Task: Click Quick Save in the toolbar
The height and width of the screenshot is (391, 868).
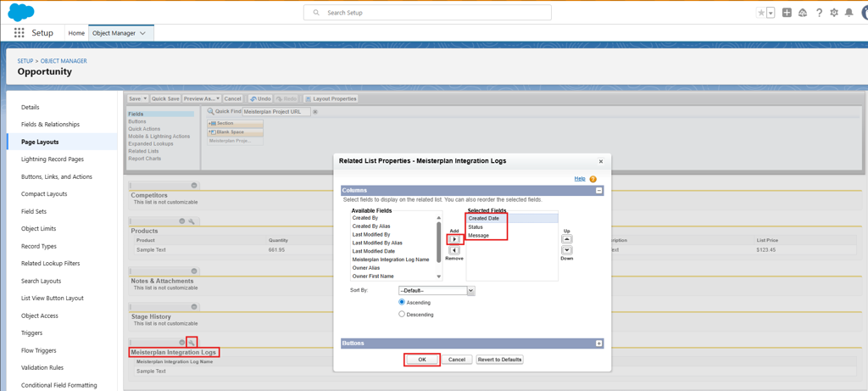Action: coord(165,98)
